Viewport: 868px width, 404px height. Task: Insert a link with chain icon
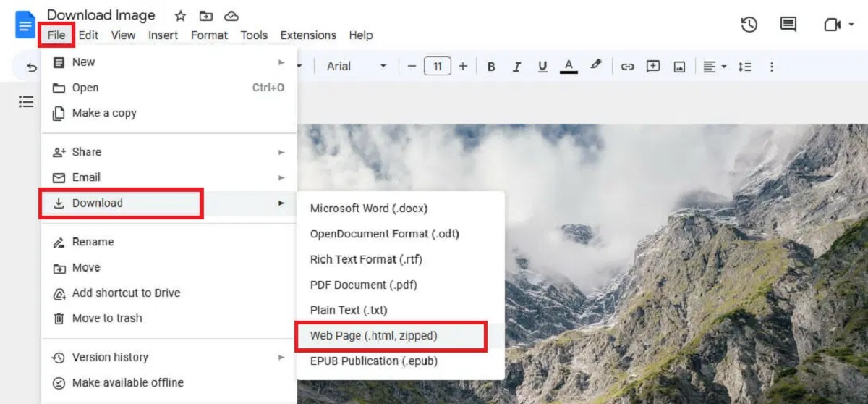627,67
